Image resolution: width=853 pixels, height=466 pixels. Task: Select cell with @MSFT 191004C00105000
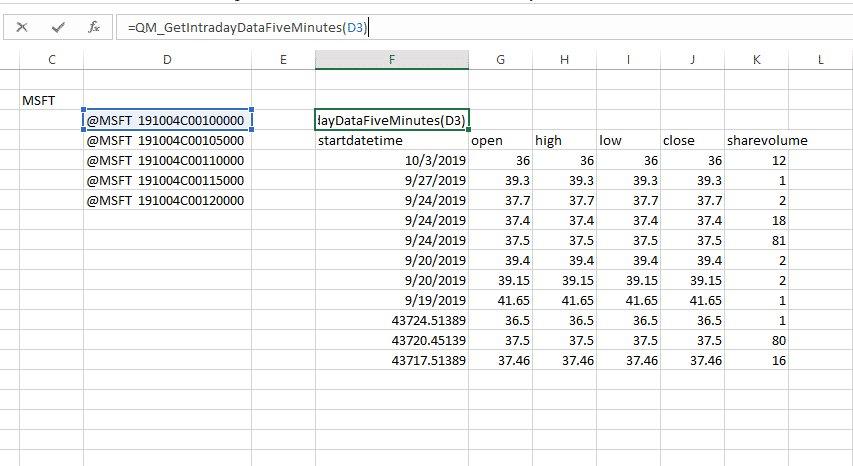click(166, 141)
